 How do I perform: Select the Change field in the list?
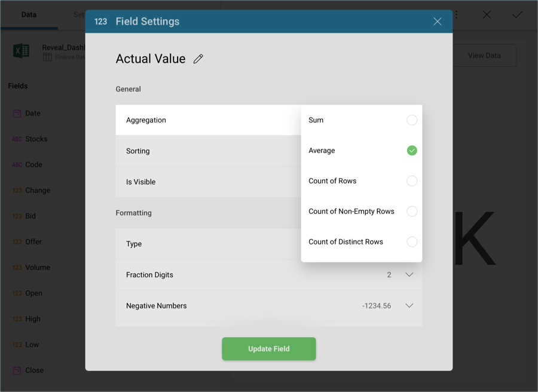[x=38, y=191]
